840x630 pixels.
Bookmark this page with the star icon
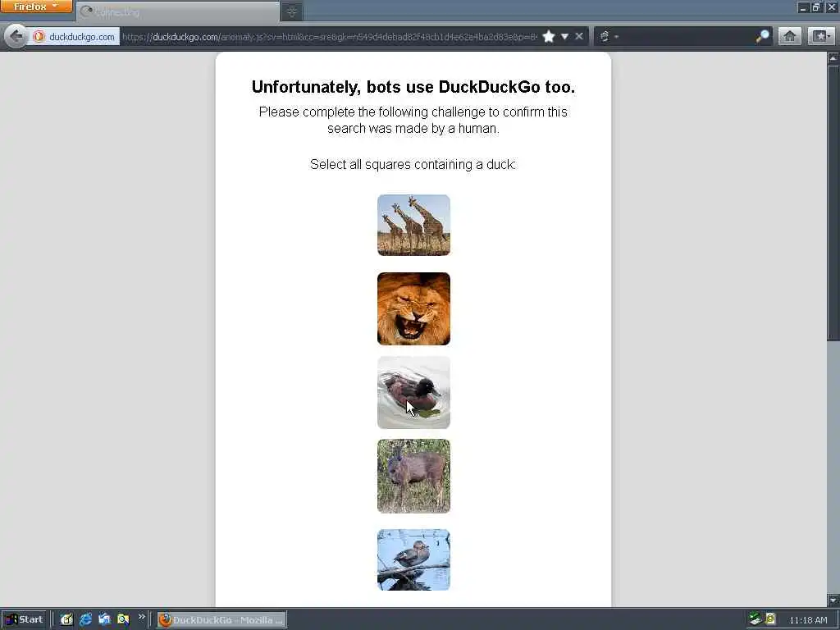coord(549,36)
